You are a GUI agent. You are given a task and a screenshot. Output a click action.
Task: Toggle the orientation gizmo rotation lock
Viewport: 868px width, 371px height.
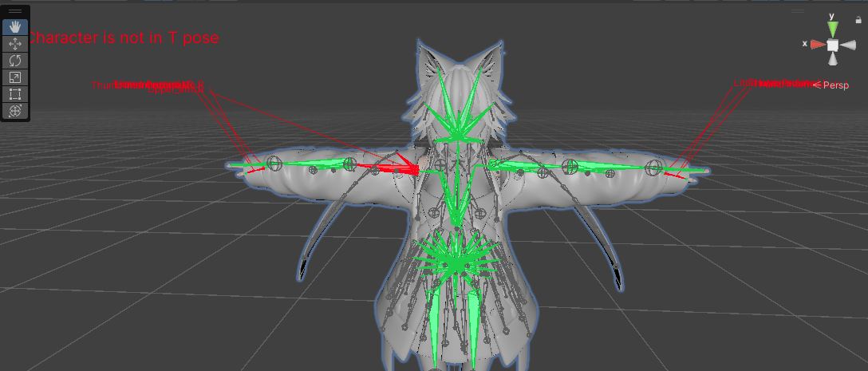coord(858,19)
